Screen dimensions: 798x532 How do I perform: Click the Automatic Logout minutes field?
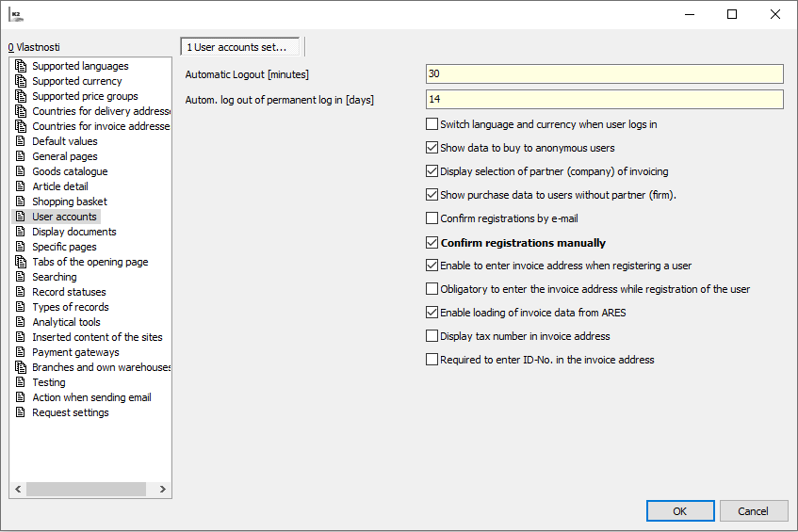[x=604, y=74]
